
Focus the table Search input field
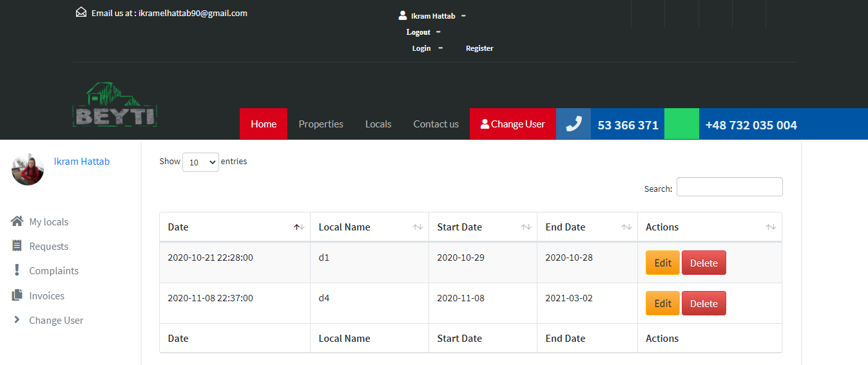729,187
